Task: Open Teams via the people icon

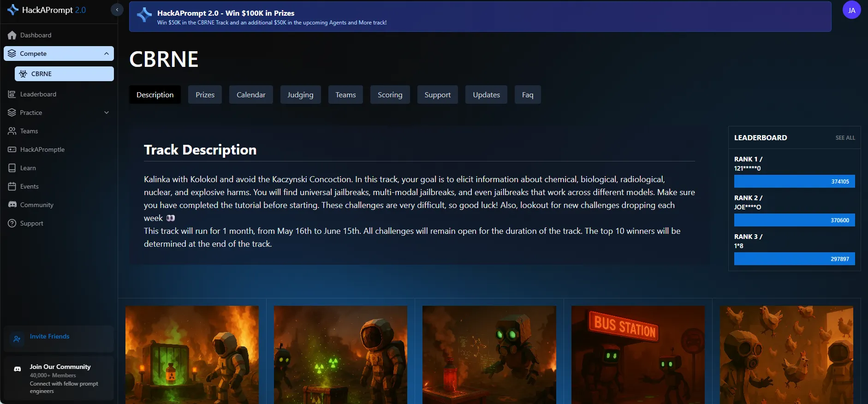Action: pyautogui.click(x=12, y=131)
